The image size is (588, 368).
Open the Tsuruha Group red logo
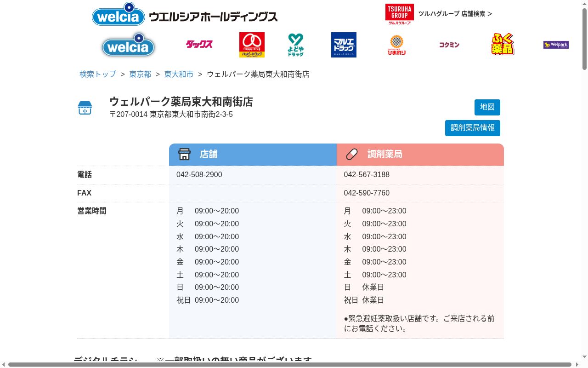point(399,14)
